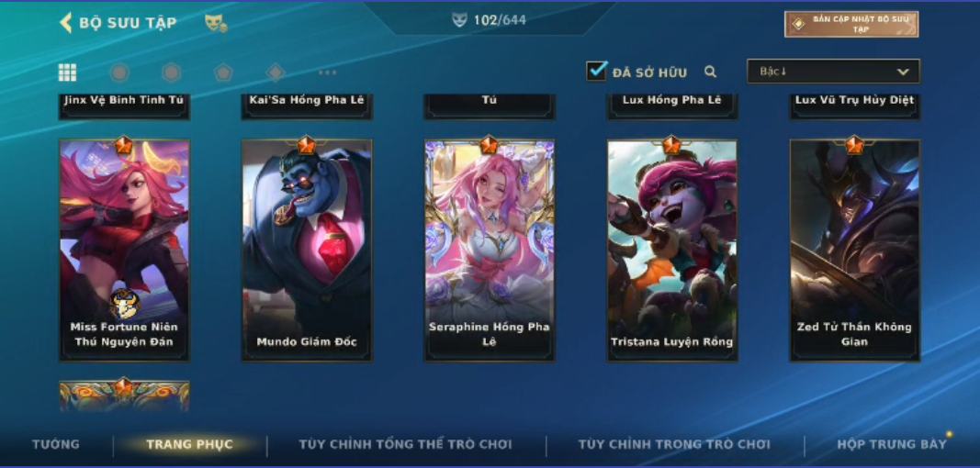Click the dropdown chevron arrow in sort box
980x468 pixels.
pyautogui.click(x=903, y=72)
